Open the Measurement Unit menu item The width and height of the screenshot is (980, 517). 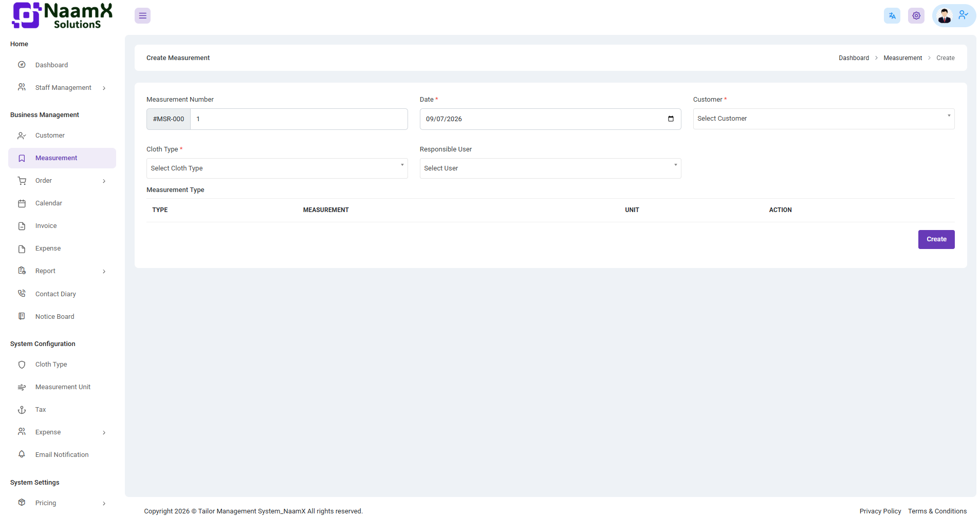point(62,387)
